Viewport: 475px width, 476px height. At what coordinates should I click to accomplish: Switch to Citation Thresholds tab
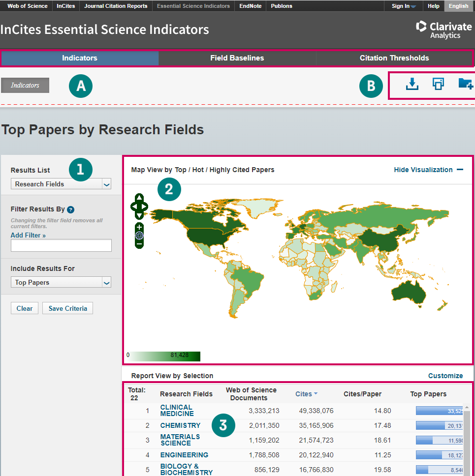tap(394, 58)
